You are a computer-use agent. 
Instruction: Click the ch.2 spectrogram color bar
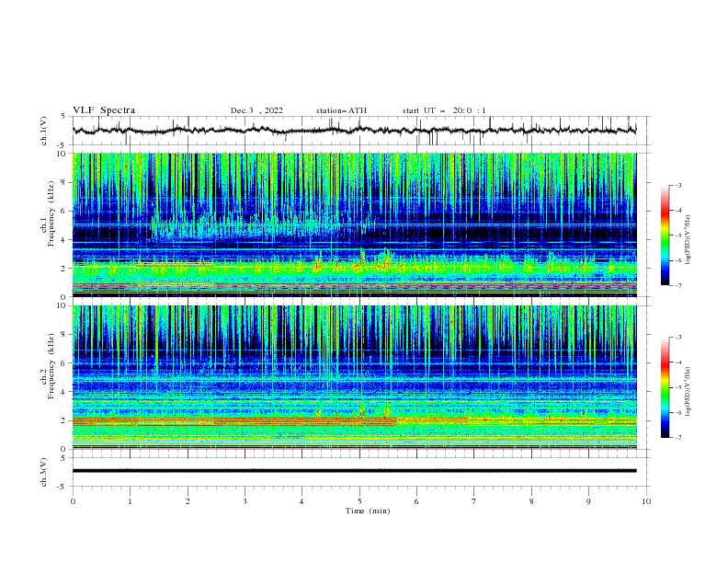pos(665,387)
